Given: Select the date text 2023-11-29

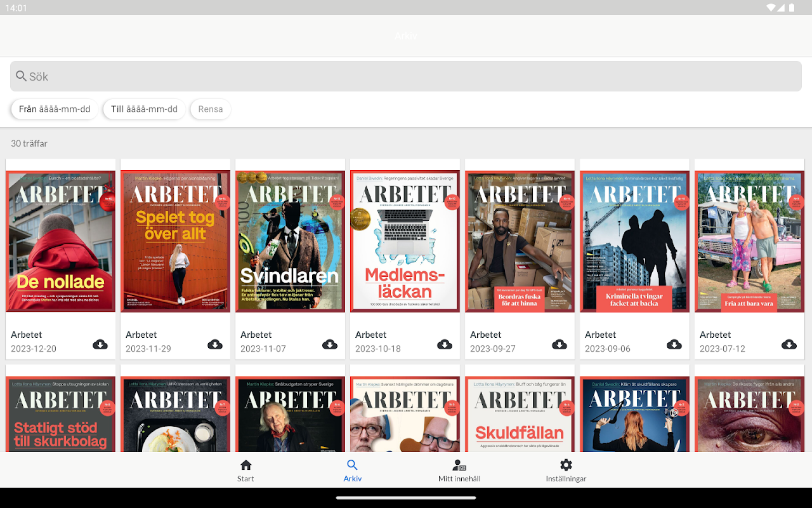Looking at the screenshot, I should click(x=148, y=349).
